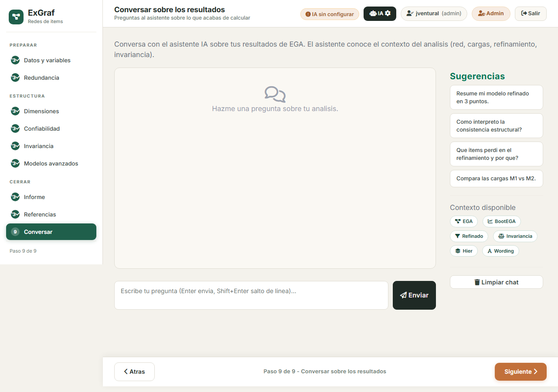Open the Modelos avanzados step
The height and width of the screenshot is (392, 558).
51,163
